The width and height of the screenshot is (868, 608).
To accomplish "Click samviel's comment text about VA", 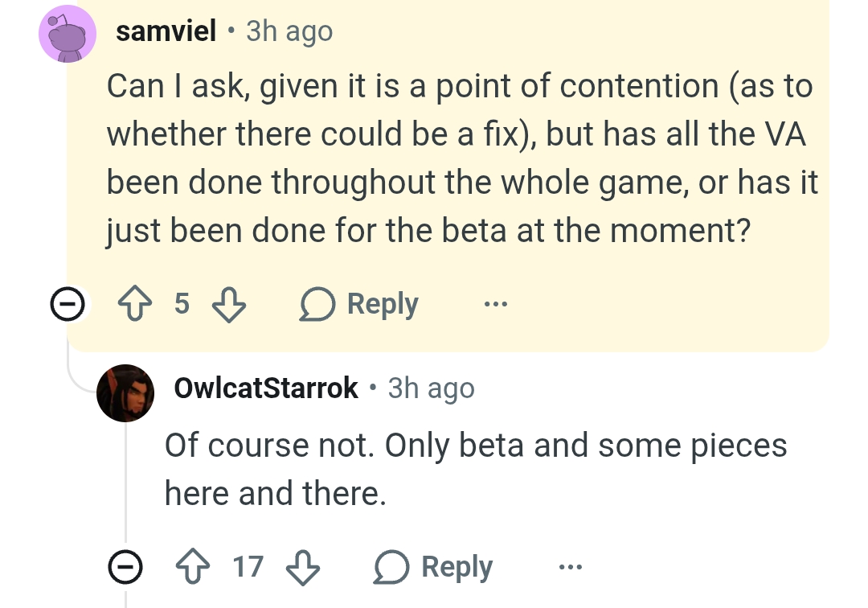I will pyautogui.click(x=461, y=159).
